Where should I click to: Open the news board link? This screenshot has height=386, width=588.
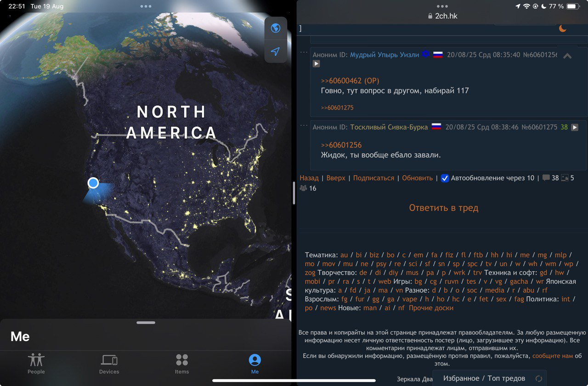click(328, 308)
